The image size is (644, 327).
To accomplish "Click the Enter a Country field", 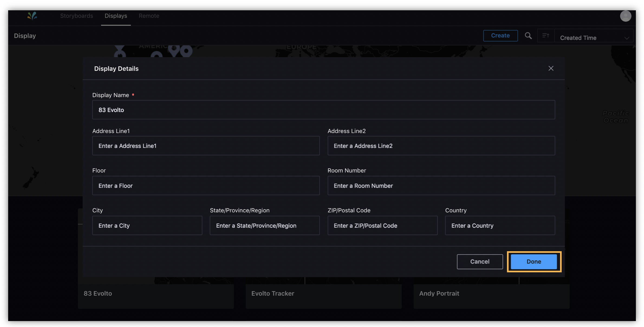I will (500, 225).
